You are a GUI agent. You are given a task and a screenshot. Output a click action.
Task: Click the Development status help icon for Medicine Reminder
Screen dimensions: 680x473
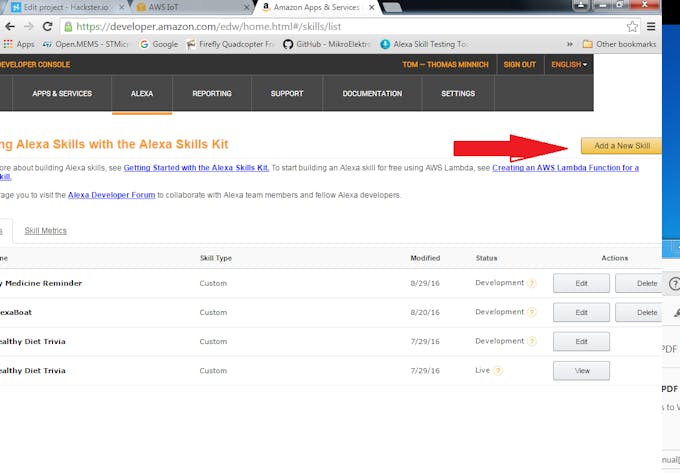[532, 283]
